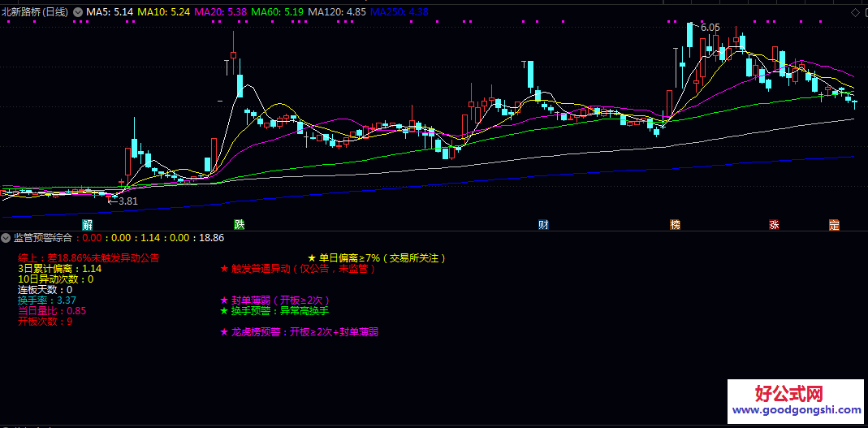Image resolution: width=868 pixels, height=428 pixels.
Task: Open the 财 financial event marker
Action: click(543, 224)
